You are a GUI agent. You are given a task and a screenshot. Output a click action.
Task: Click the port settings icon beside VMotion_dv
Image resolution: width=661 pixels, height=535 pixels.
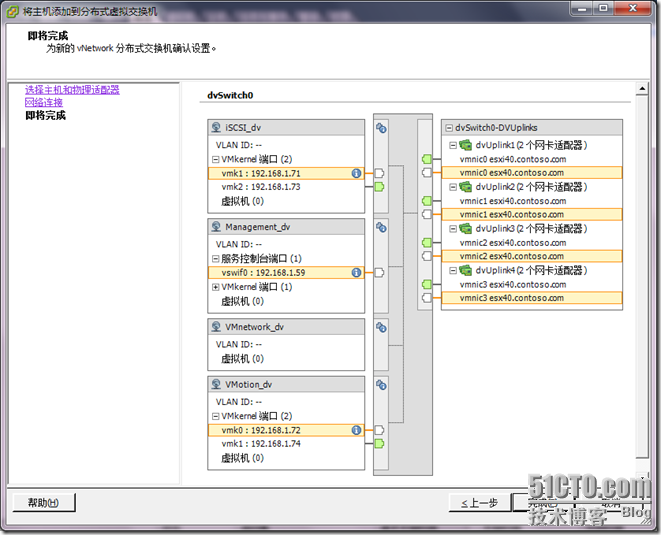381,385
